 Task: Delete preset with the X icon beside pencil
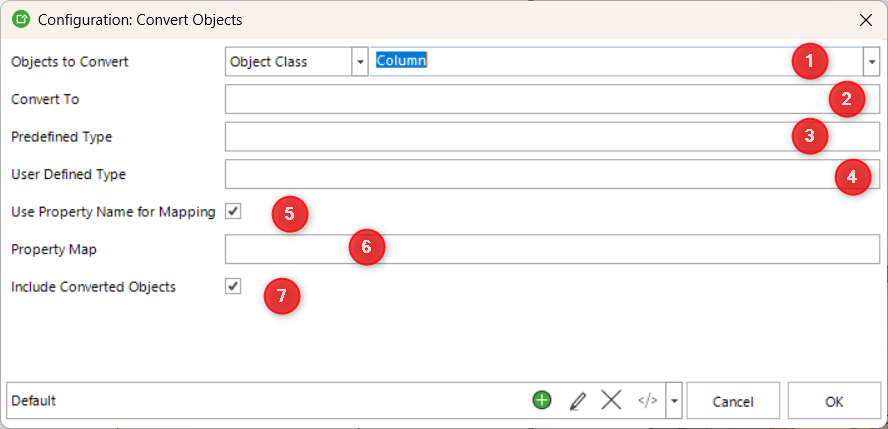[611, 400]
